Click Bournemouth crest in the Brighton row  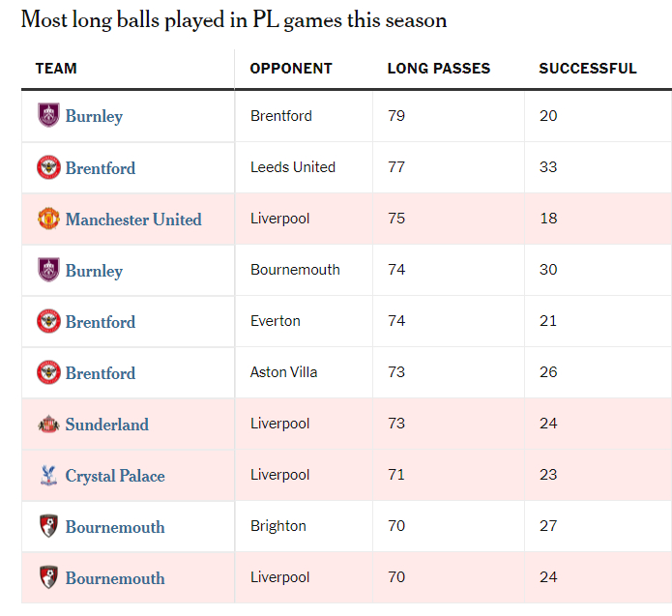pyautogui.click(x=48, y=526)
